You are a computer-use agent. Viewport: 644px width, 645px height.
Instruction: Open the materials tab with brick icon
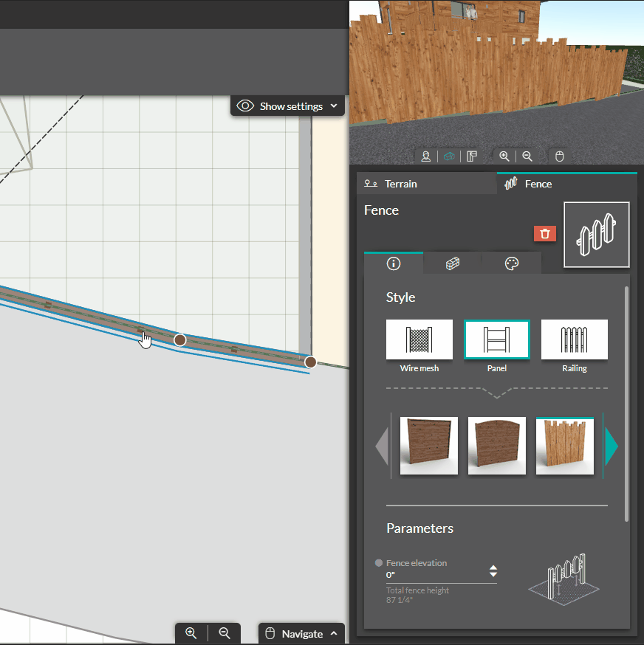point(452,263)
